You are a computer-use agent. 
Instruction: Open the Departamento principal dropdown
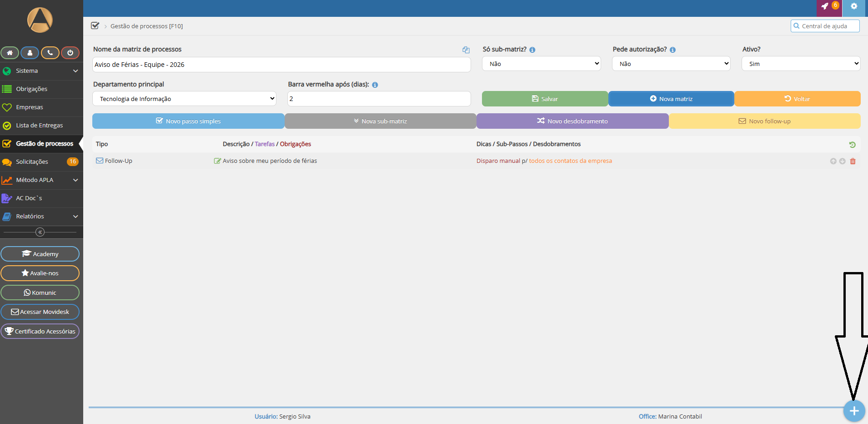pos(184,99)
